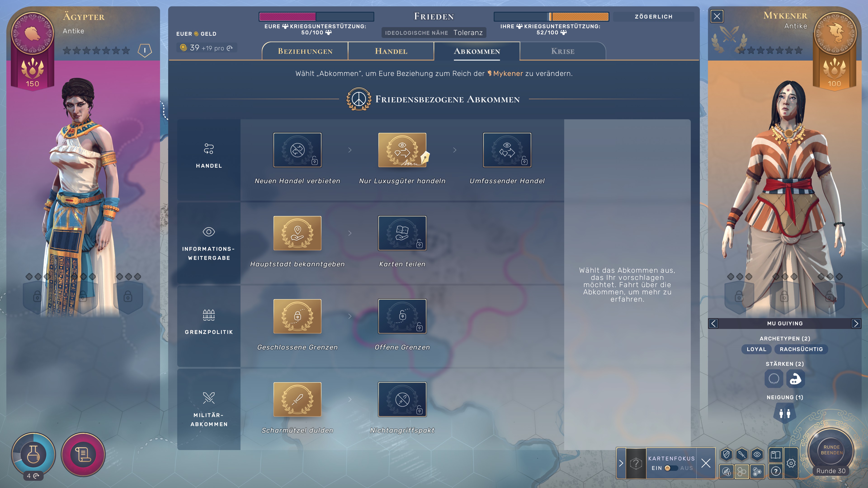
Task: Select the Abkommen tab
Action: (x=477, y=51)
